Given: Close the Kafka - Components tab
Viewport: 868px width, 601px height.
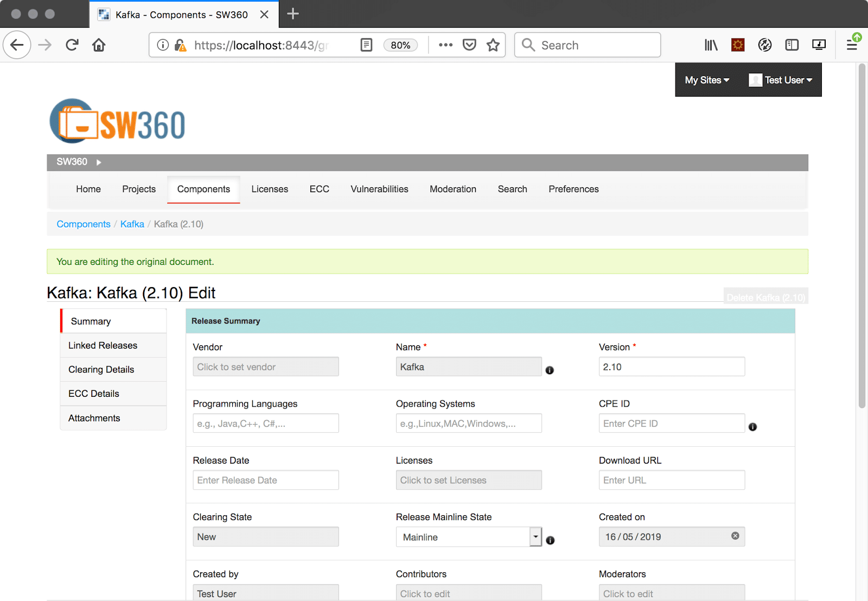Looking at the screenshot, I should pyautogui.click(x=264, y=15).
